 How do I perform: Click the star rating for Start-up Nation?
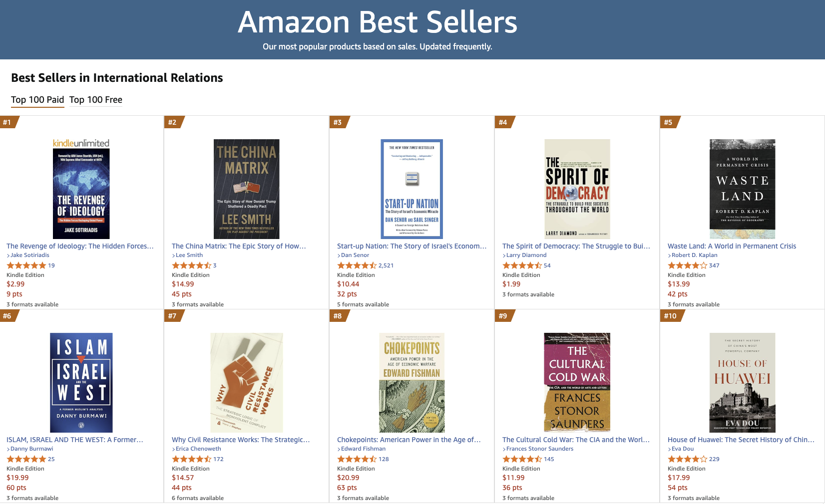point(357,265)
